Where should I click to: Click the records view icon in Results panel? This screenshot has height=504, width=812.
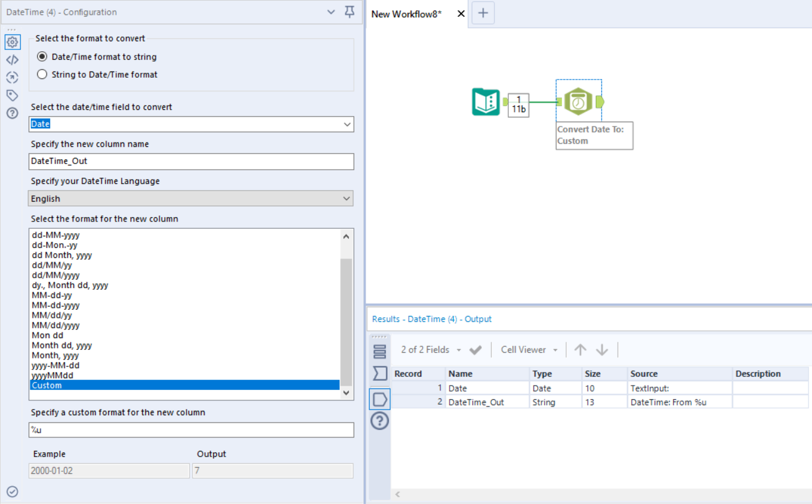click(x=379, y=350)
